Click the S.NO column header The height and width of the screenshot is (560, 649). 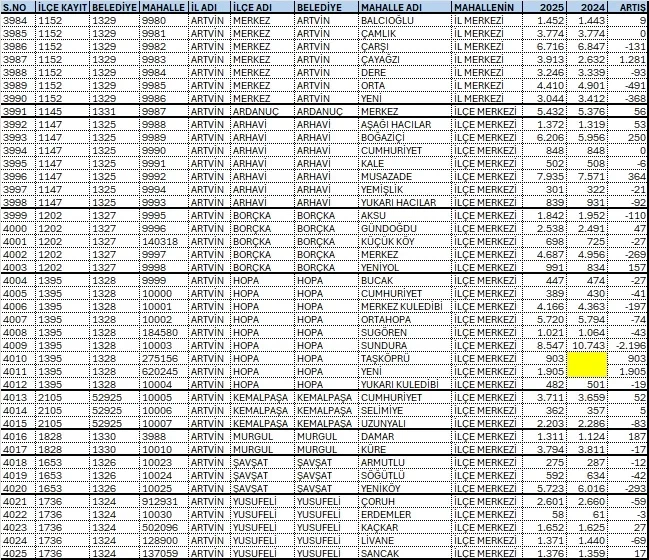click(20, 6)
